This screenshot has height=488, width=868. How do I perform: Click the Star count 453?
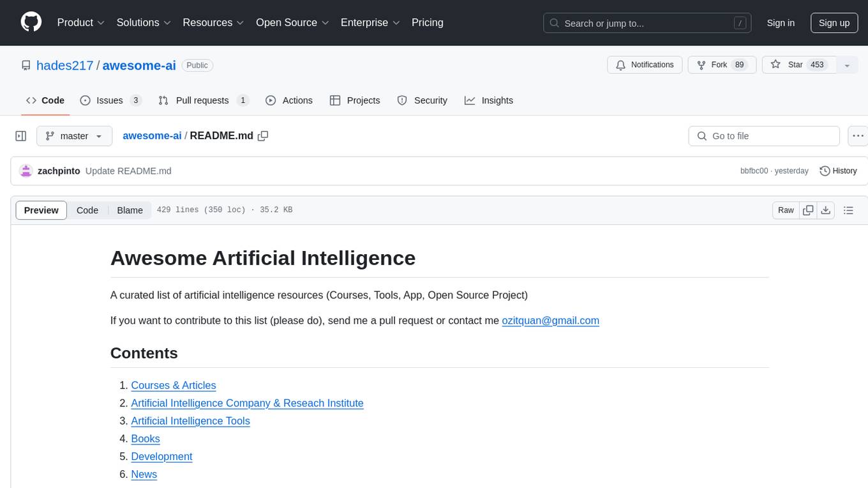click(817, 65)
